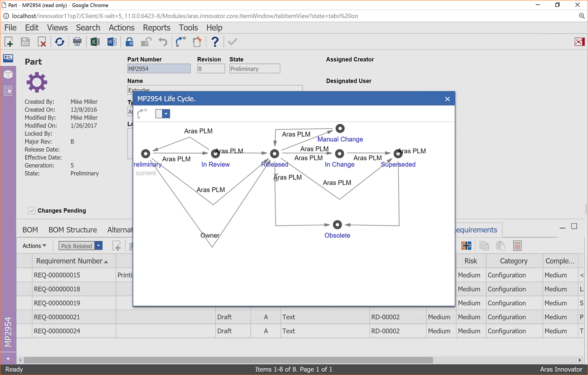Select the Part Number input field
The width and height of the screenshot is (588, 375).
158,68
